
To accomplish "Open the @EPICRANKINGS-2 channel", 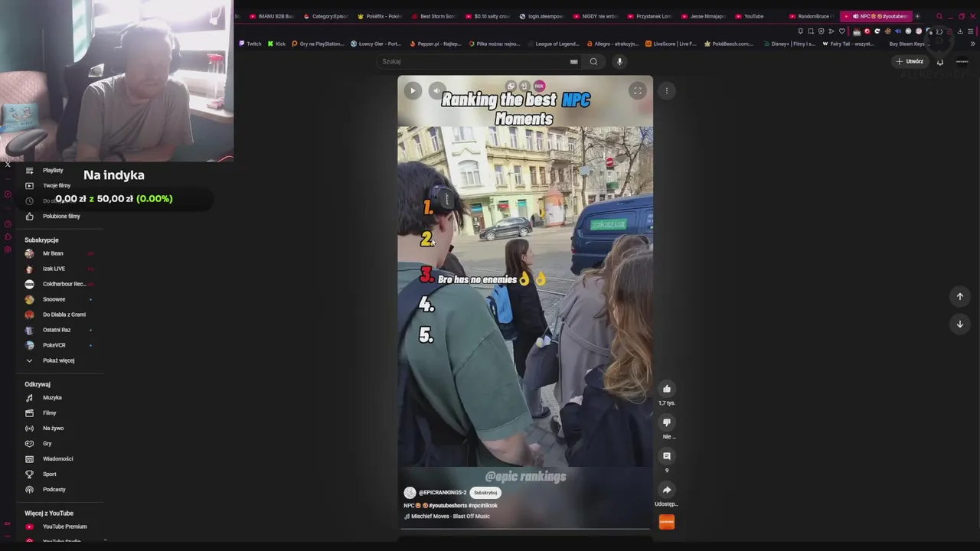I will click(x=442, y=493).
